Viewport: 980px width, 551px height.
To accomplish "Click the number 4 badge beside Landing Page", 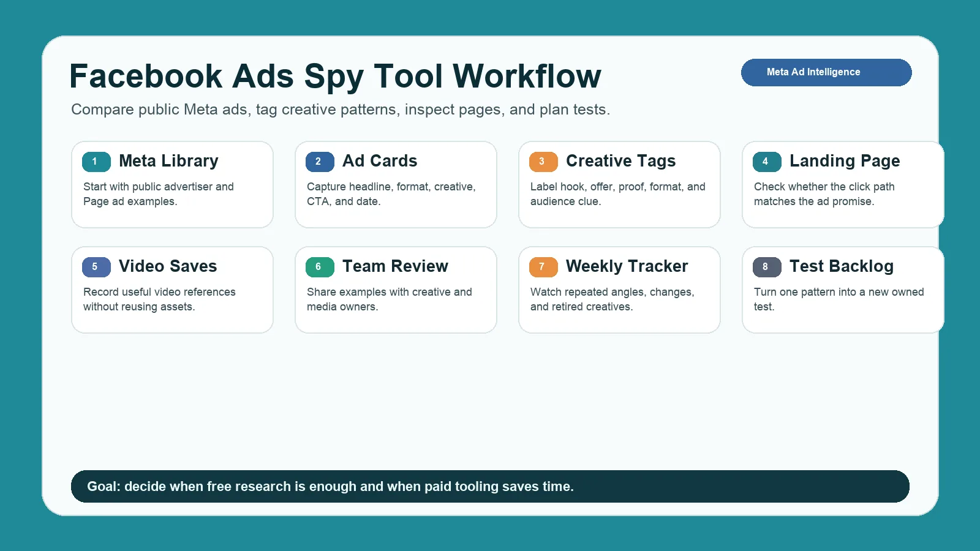I will pos(767,162).
